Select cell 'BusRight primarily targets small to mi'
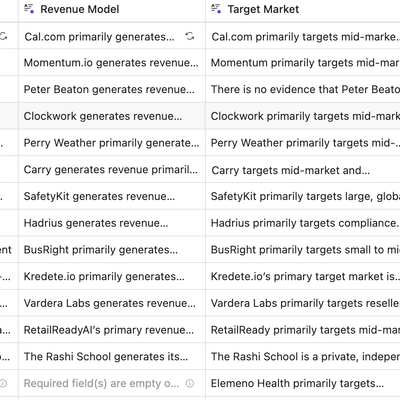 pos(303,249)
